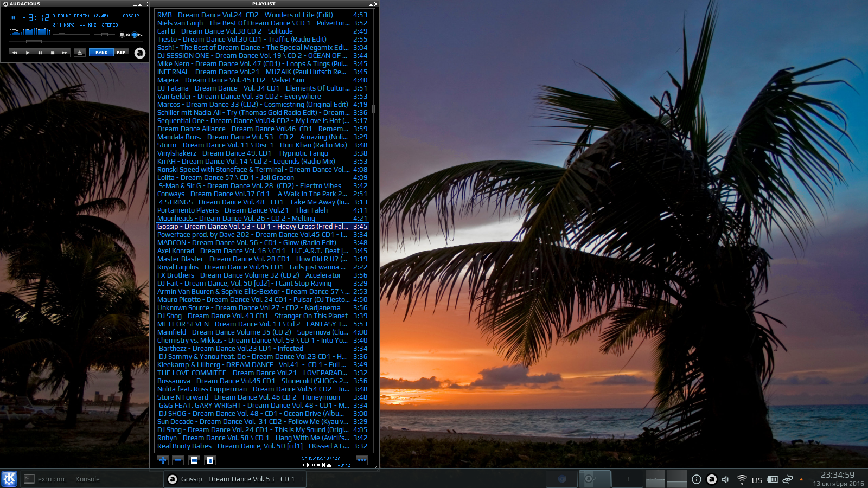Open Audacious menu icon in title bar
This screenshot has height=488, width=868.
point(5,4)
